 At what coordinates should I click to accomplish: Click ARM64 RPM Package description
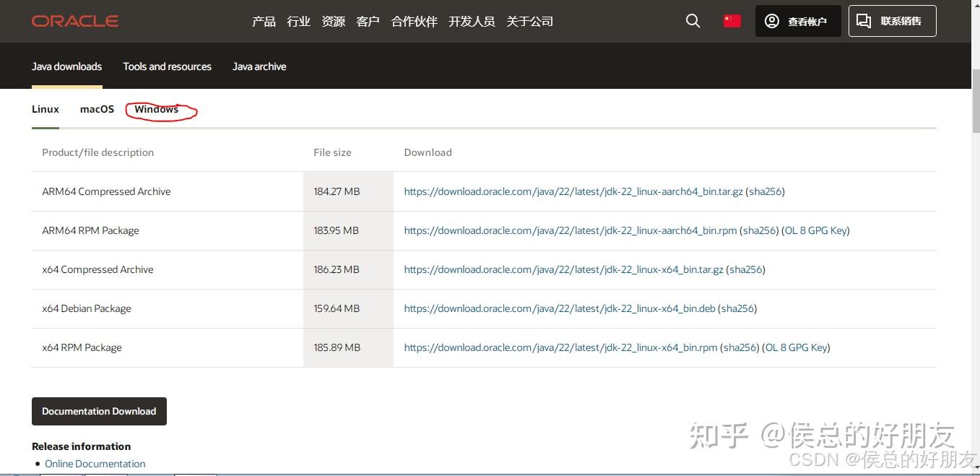[x=90, y=230]
